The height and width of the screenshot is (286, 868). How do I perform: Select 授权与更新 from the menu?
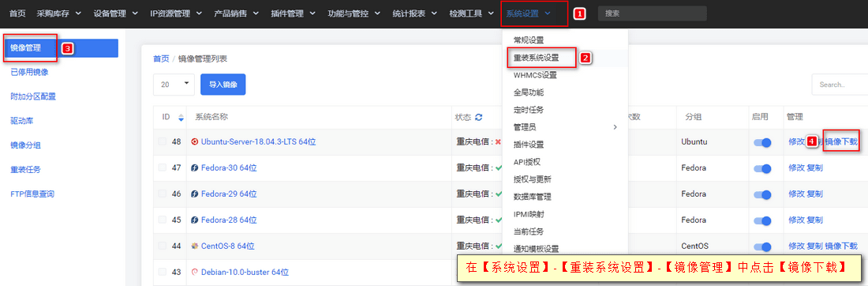532,179
